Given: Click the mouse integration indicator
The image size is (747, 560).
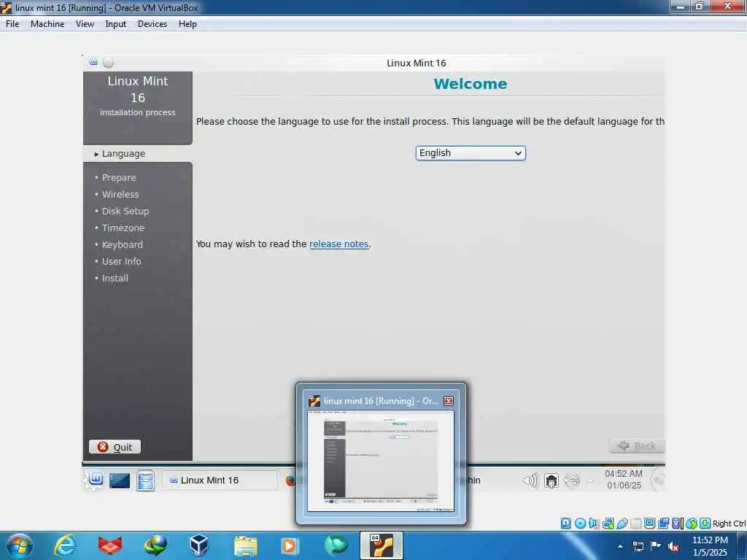Looking at the screenshot, I should [692, 524].
